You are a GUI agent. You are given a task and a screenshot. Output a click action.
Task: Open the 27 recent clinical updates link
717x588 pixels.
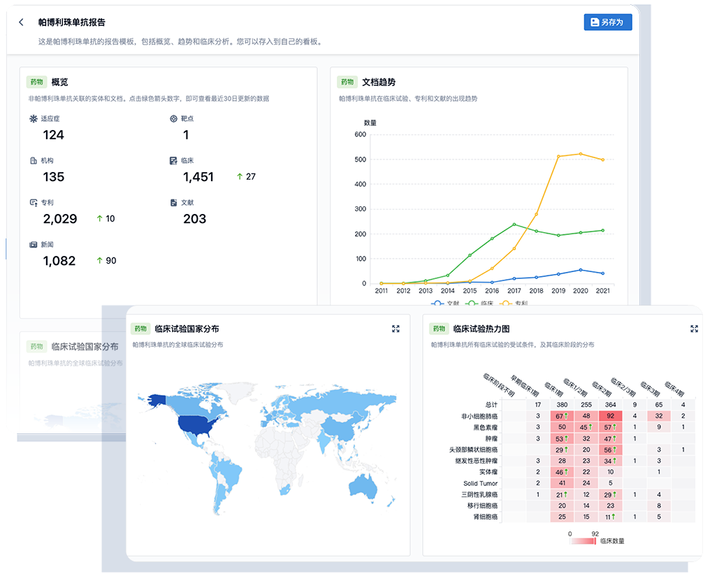click(x=246, y=177)
